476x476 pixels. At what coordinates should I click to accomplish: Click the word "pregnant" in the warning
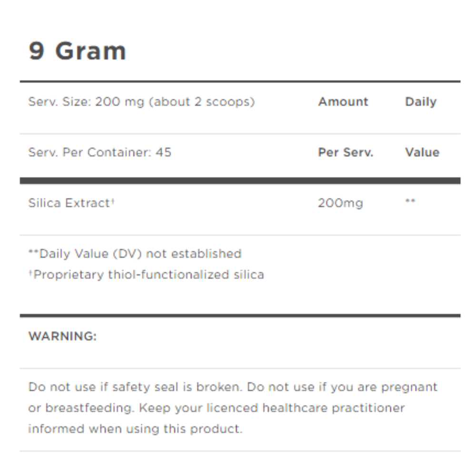click(x=409, y=387)
